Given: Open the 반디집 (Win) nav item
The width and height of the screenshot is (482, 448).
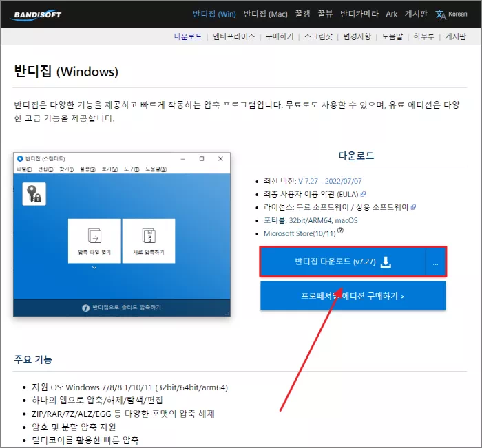Looking at the screenshot, I should click(x=214, y=14).
